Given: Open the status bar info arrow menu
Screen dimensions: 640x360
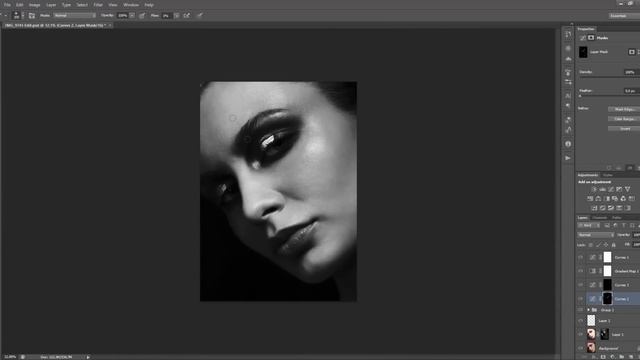Looking at the screenshot, I should click(88, 357).
